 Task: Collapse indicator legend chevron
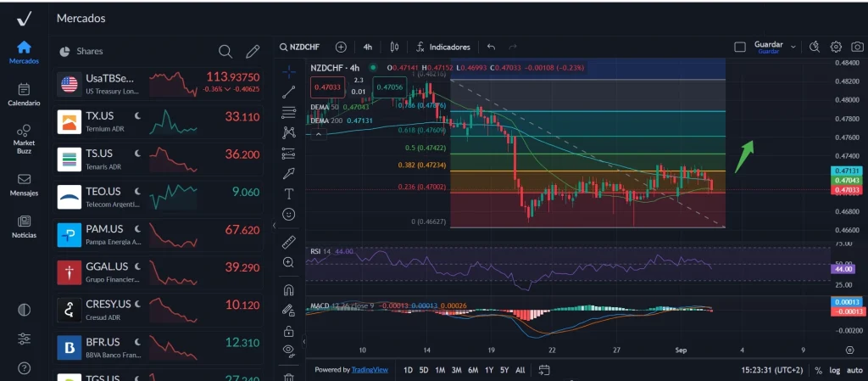coord(318,133)
